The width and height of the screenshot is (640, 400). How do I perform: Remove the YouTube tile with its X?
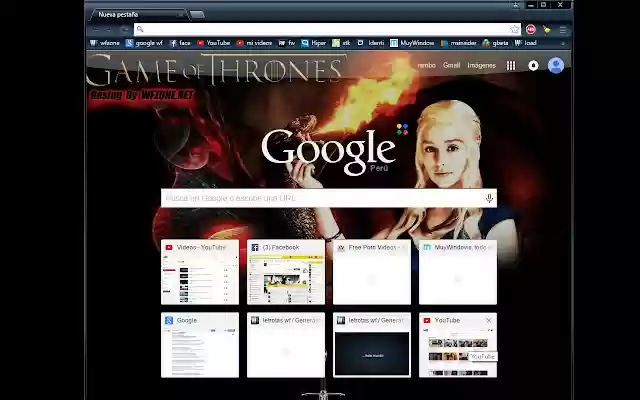tap(489, 320)
